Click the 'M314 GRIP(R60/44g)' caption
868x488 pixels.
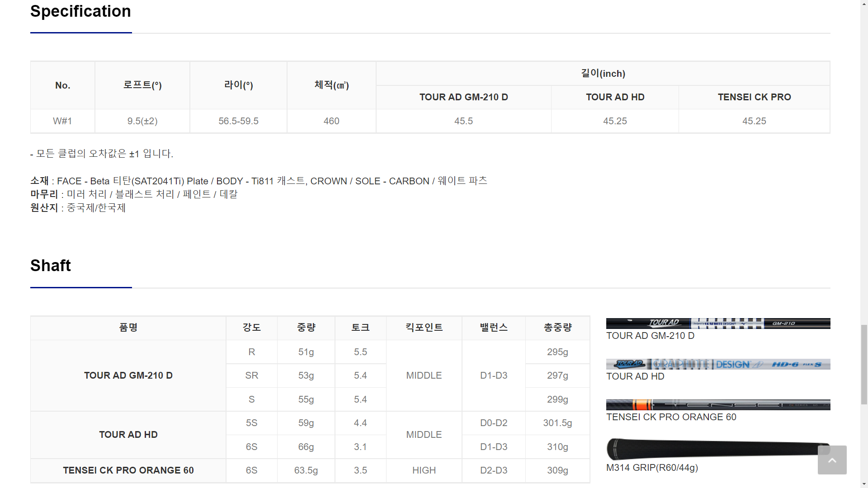pos(652,468)
